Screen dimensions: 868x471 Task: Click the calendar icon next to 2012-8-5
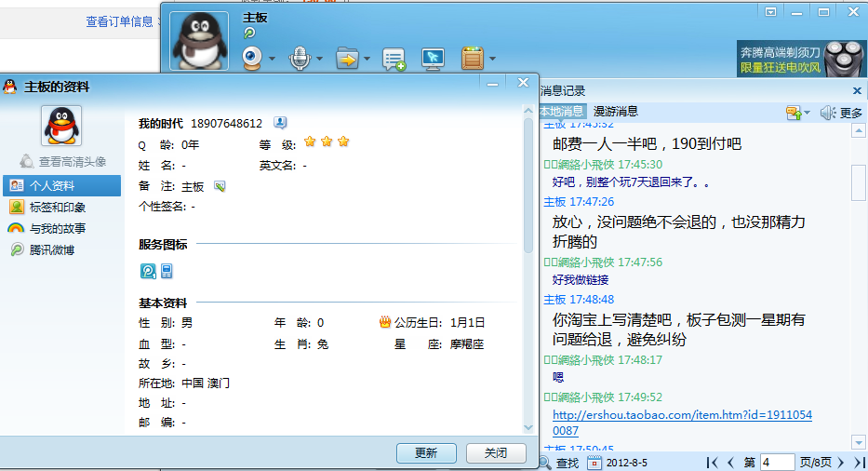[594, 462]
